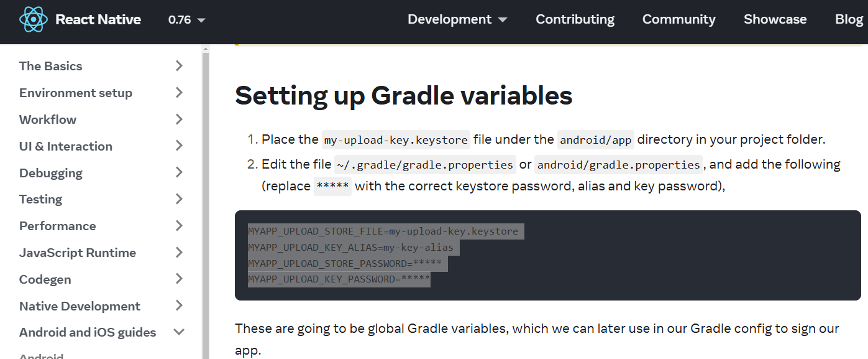Image resolution: width=868 pixels, height=359 pixels.
Task: Click the android/app inline code
Action: pyautogui.click(x=595, y=140)
